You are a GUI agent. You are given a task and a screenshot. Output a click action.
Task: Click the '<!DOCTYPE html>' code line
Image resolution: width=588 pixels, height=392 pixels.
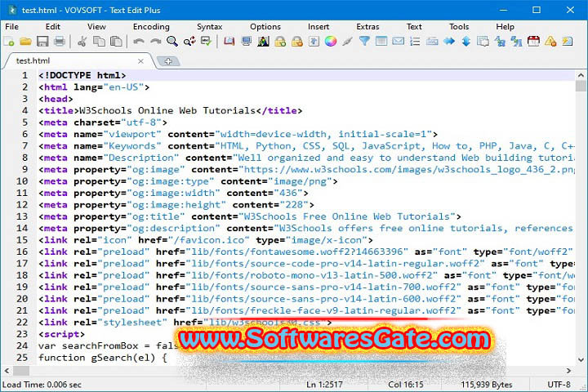(82, 75)
